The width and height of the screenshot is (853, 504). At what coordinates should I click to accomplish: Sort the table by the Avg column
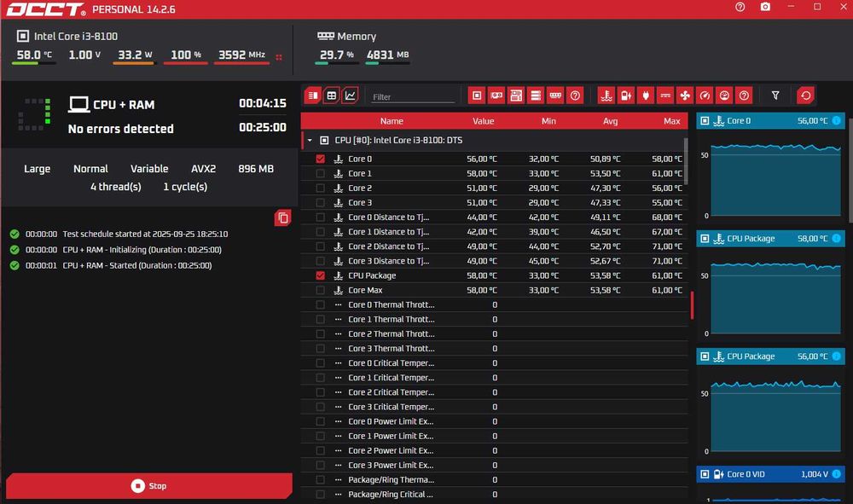(x=611, y=121)
